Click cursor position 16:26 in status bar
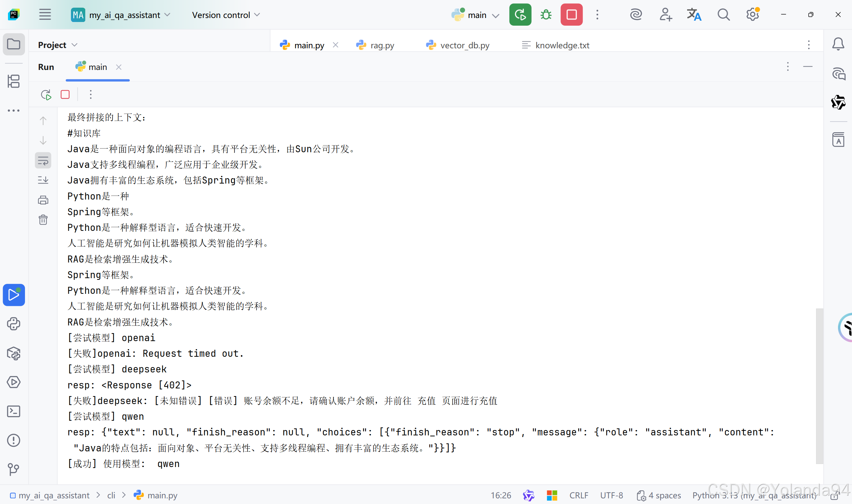The height and width of the screenshot is (504, 852). pos(501,495)
